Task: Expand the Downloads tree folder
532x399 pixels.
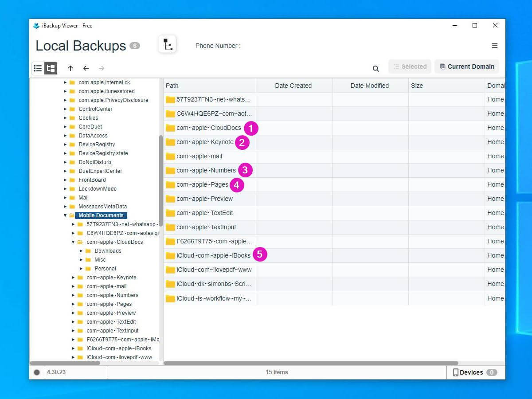Action: (x=81, y=251)
